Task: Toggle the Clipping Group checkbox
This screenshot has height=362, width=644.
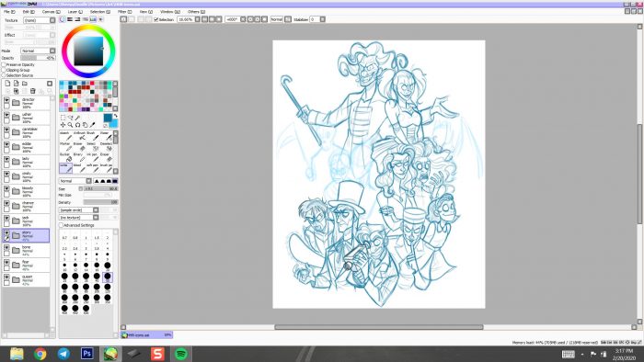Action: (4, 70)
